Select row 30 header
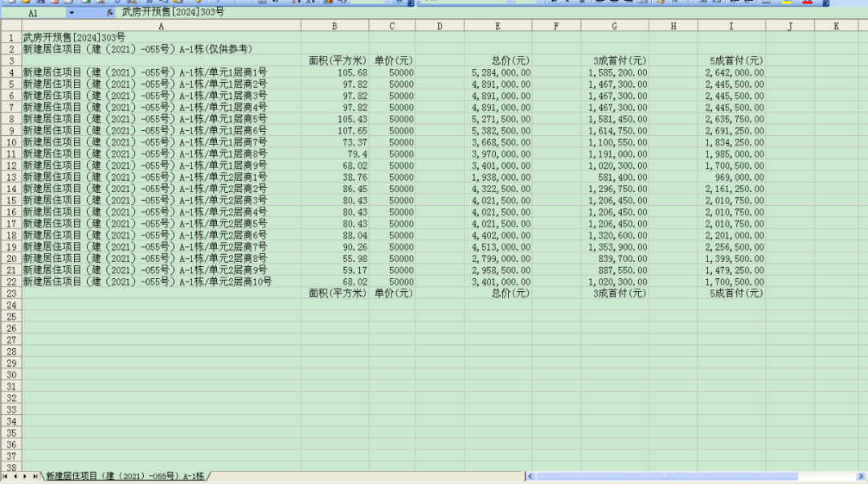This screenshot has height=484, width=868. [x=11, y=375]
